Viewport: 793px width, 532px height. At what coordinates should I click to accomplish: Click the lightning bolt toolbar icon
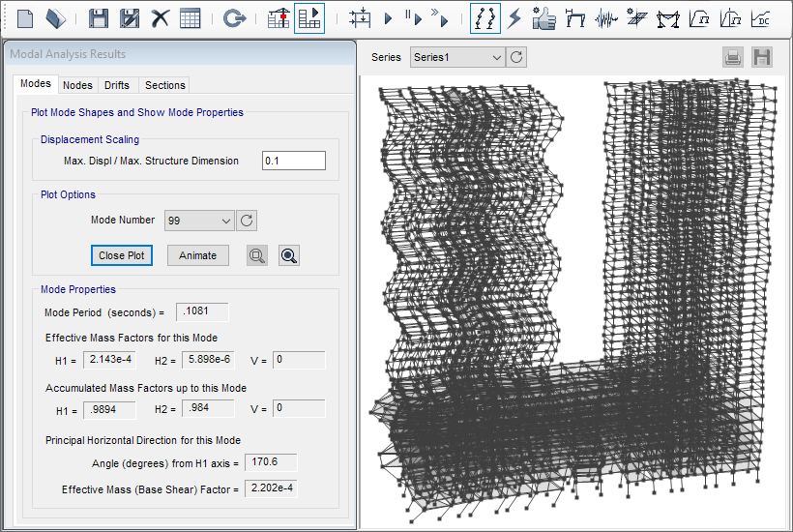click(x=514, y=17)
